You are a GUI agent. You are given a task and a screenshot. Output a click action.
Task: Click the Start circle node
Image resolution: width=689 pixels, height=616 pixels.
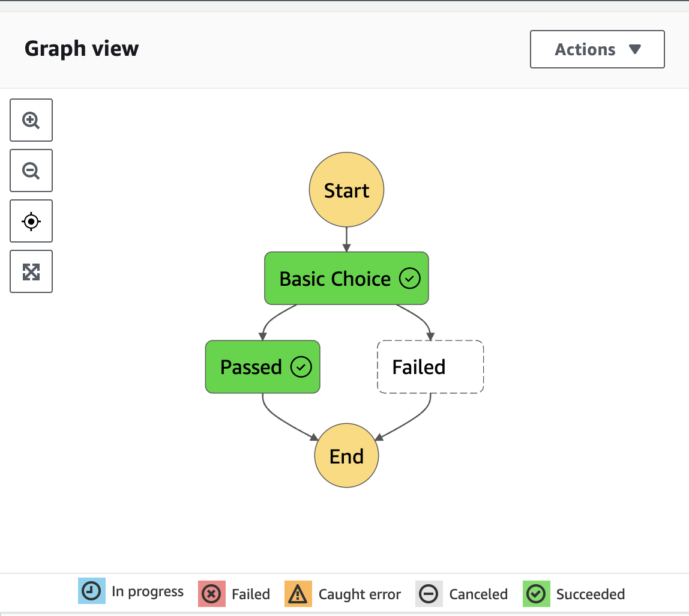point(346,190)
